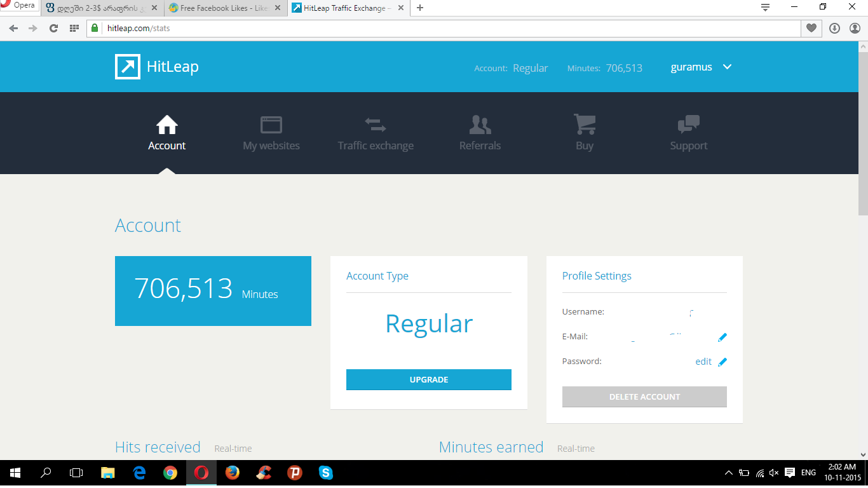868x488 pixels.
Task: Click the green secure padlock icon
Action: click(95, 29)
